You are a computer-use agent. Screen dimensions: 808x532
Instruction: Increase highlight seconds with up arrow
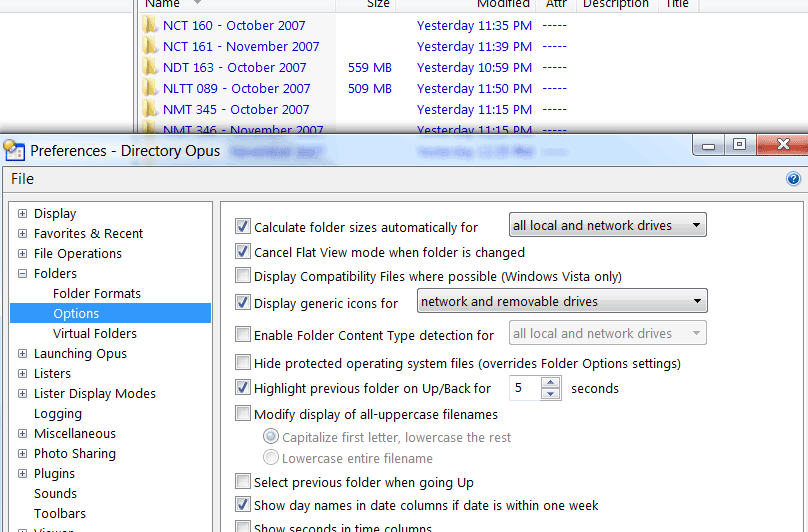[x=551, y=383]
